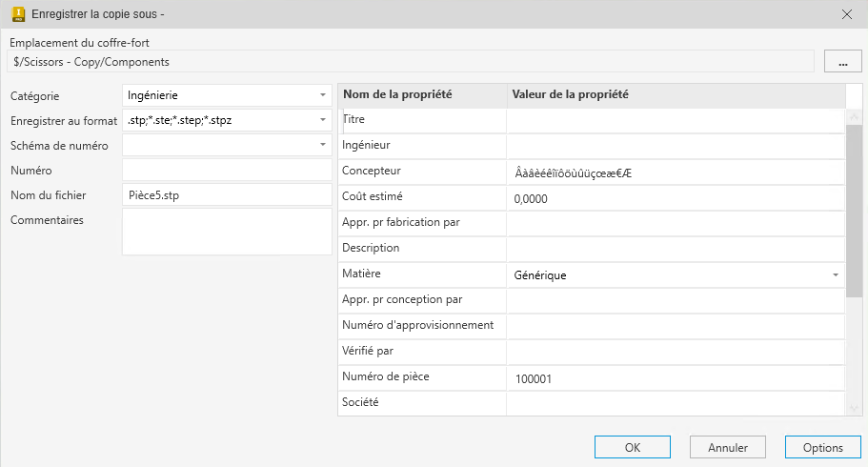Click the vault application icon in title bar
868x467 pixels.
tap(17, 14)
